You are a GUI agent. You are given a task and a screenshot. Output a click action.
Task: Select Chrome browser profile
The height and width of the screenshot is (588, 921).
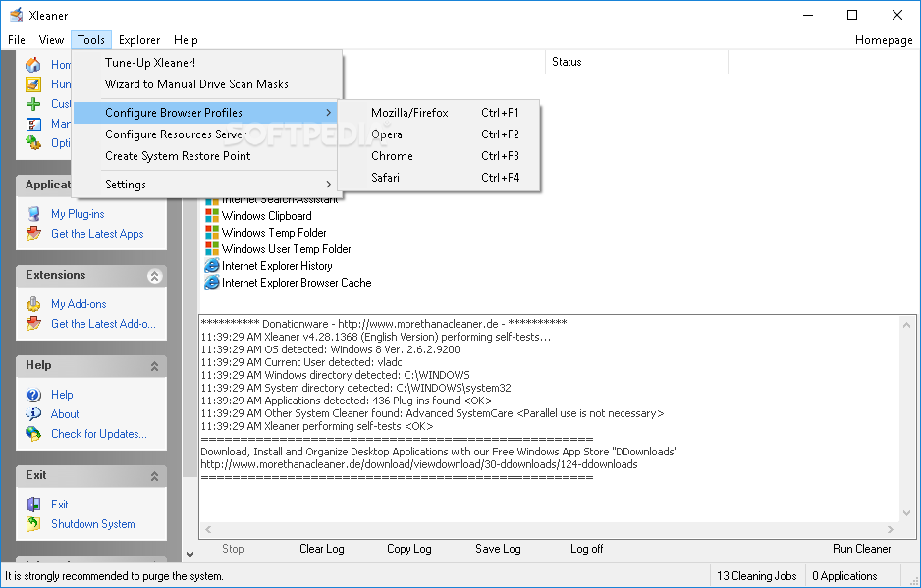point(439,156)
